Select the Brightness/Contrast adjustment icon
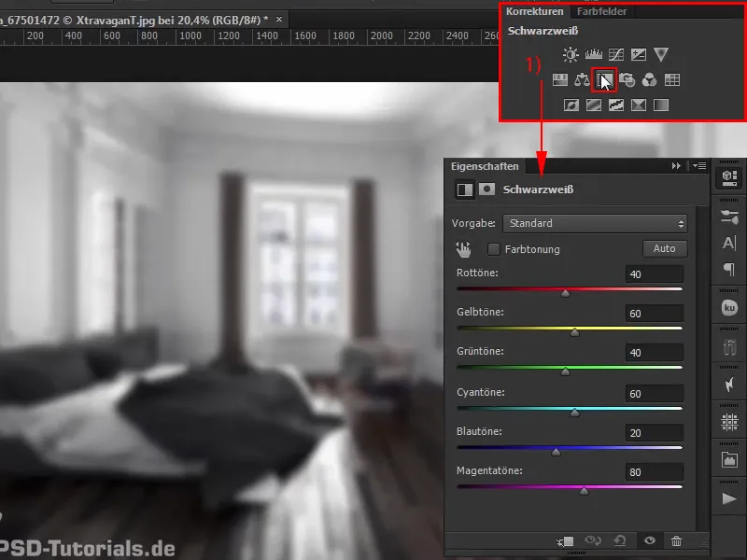This screenshot has width=747, height=560. click(571, 52)
